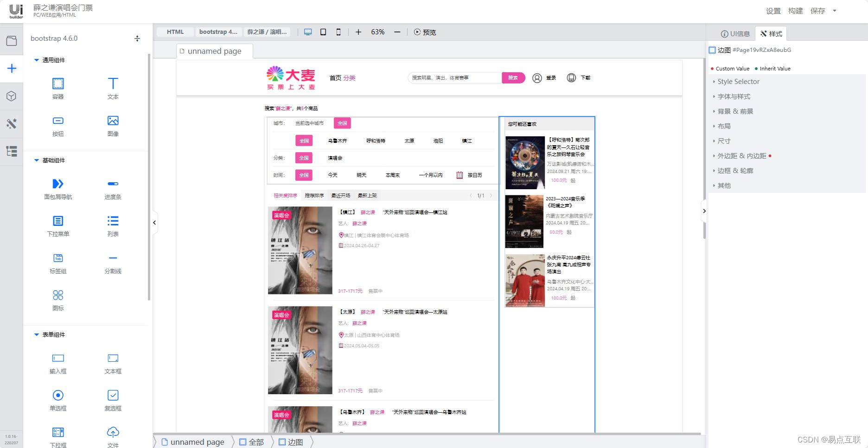Viewport: 868px width, 448px height.
Task: Select the 按钮 button component
Action: (58, 126)
